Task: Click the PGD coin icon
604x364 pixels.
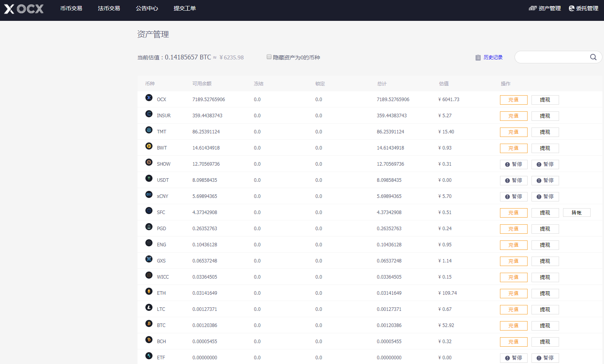Action: click(x=149, y=227)
